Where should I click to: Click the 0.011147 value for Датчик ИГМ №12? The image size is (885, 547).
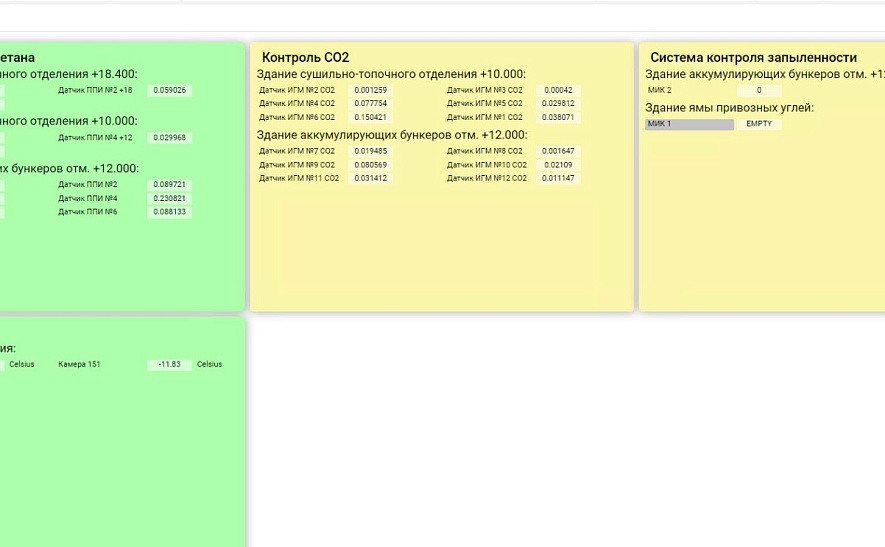pos(558,178)
